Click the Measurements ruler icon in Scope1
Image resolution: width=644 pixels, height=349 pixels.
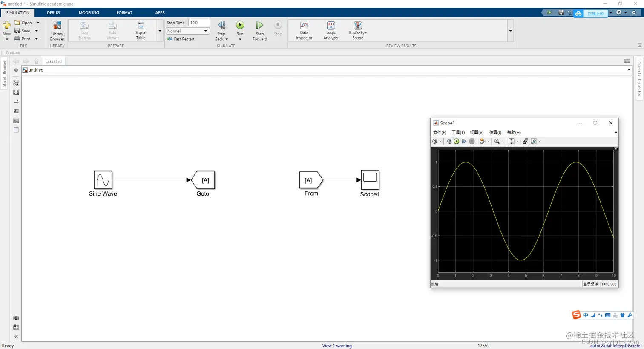(x=534, y=141)
